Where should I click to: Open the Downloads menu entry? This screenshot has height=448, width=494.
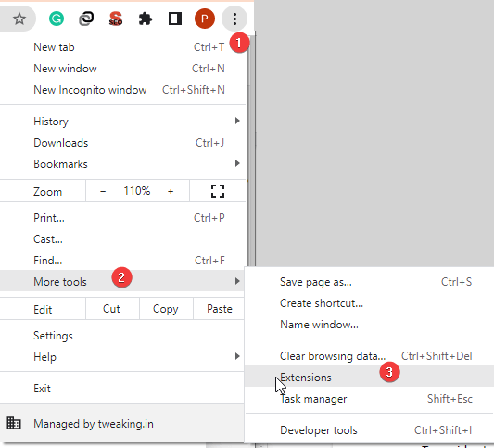[122, 143]
